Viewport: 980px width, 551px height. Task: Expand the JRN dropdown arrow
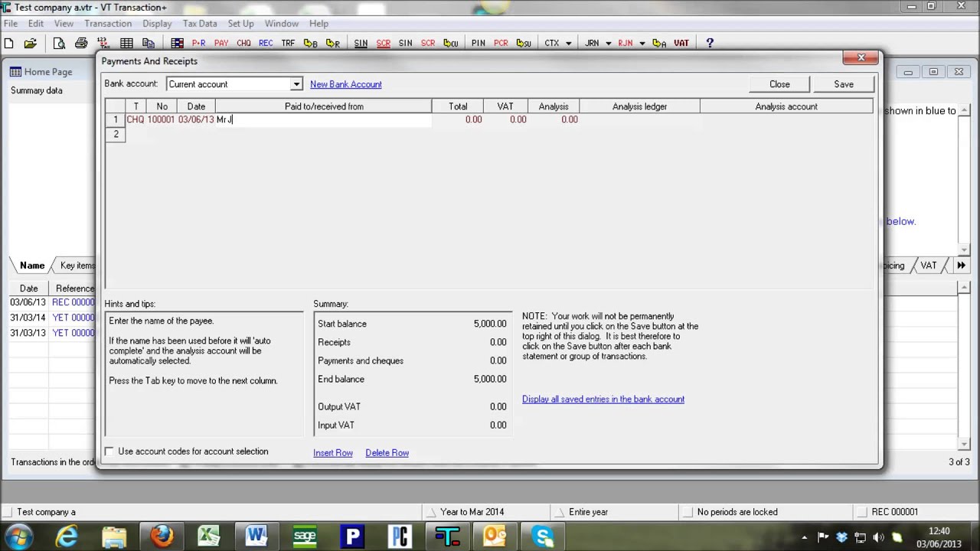pyautogui.click(x=609, y=44)
